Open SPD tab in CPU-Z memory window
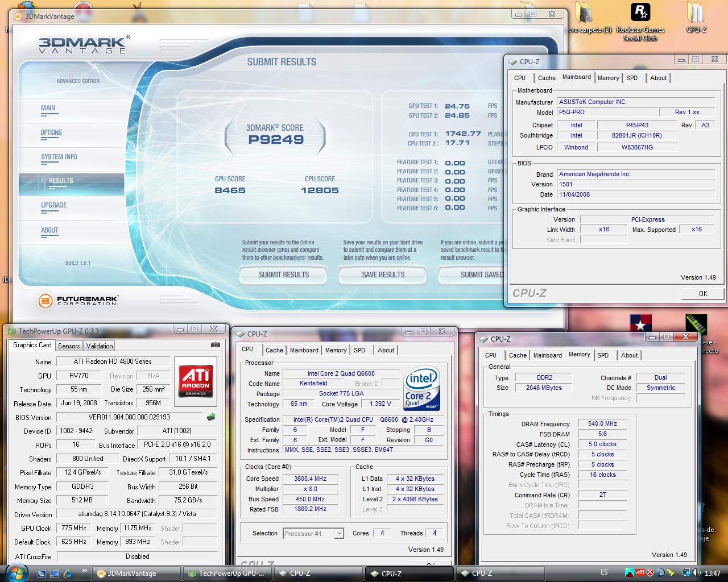Image resolution: width=728 pixels, height=582 pixels. pyautogui.click(x=603, y=355)
